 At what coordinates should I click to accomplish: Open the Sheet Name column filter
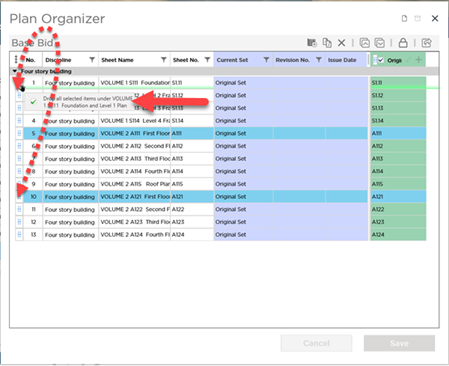(164, 60)
